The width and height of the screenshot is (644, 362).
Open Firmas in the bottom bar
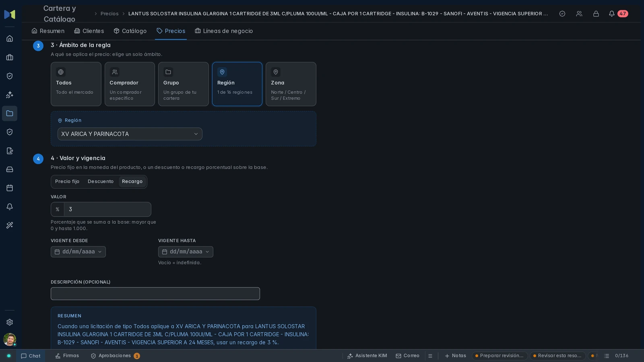point(67,356)
